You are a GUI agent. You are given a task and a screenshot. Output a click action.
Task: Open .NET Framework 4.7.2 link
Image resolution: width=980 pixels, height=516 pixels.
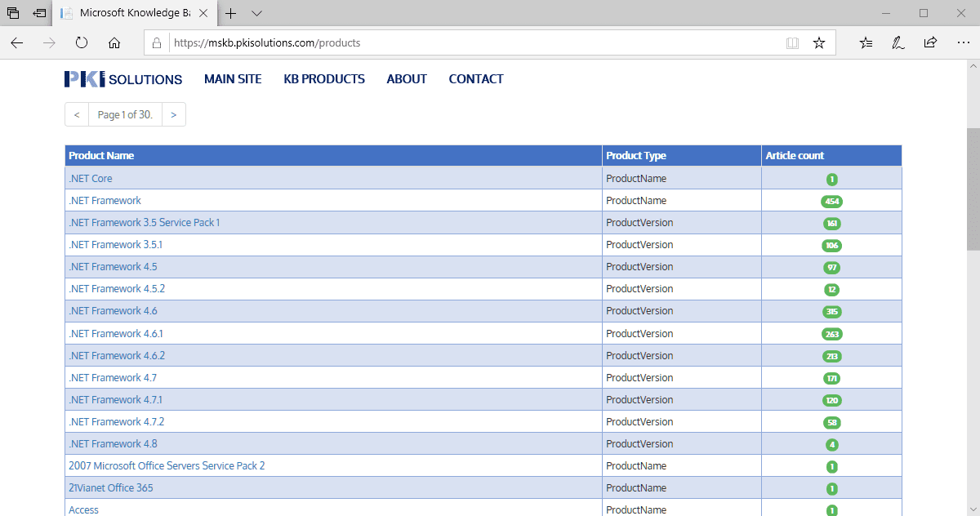pyautogui.click(x=116, y=421)
